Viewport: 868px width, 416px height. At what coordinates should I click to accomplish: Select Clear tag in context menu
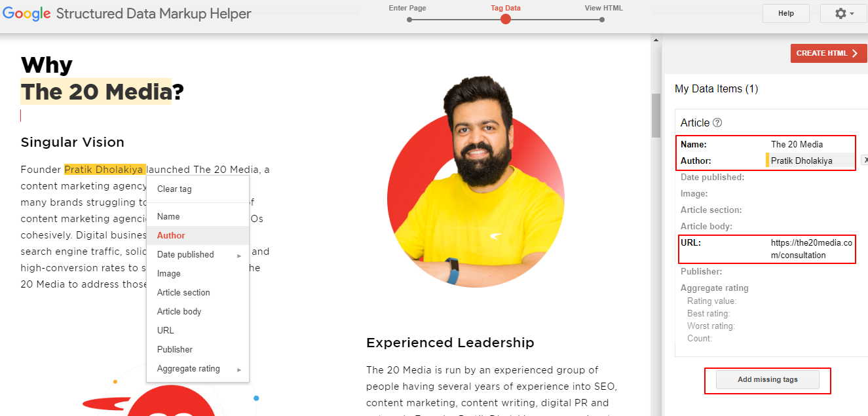point(198,189)
